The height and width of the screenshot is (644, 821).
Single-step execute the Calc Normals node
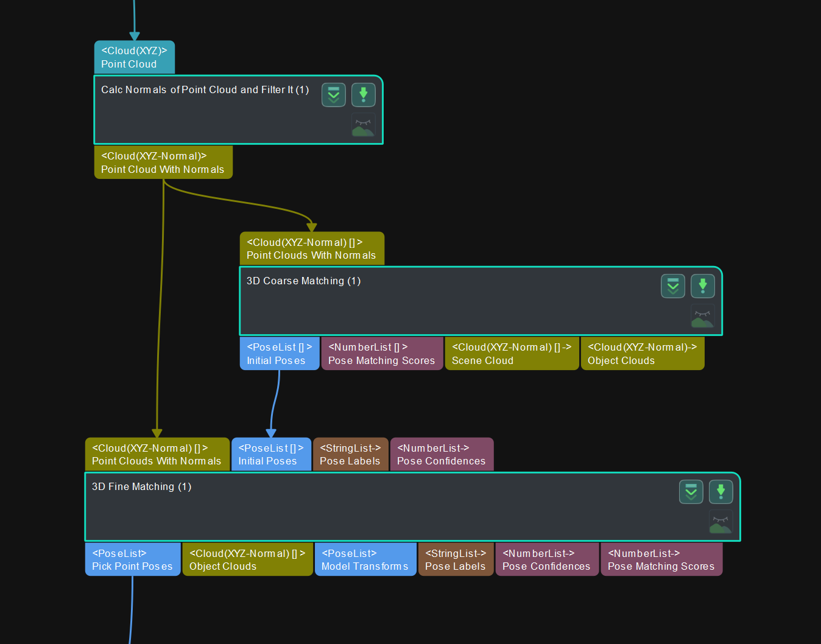[364, 94]
